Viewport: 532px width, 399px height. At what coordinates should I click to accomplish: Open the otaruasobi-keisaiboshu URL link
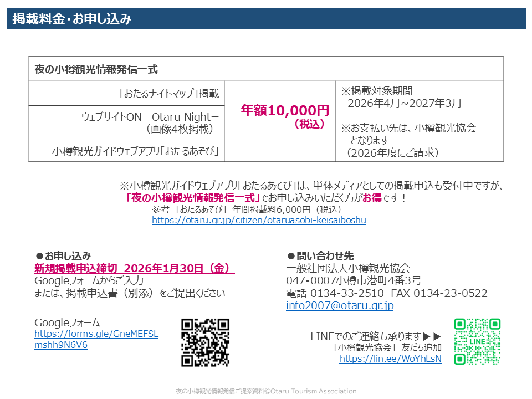click(259, 220)
